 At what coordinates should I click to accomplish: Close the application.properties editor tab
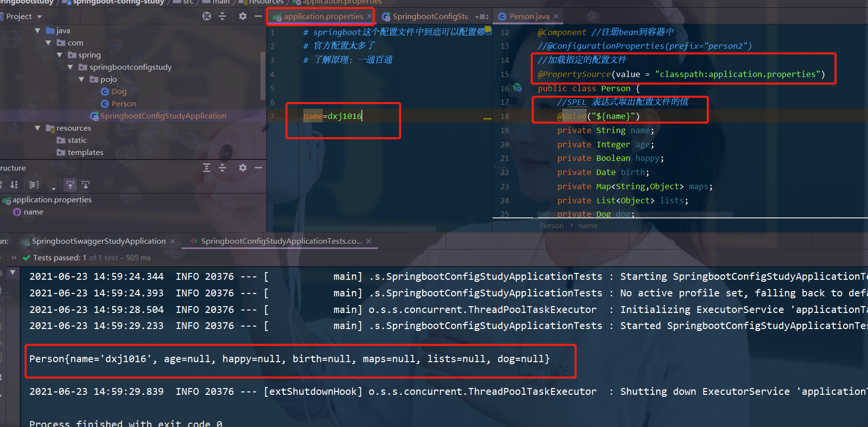[370, 17]
